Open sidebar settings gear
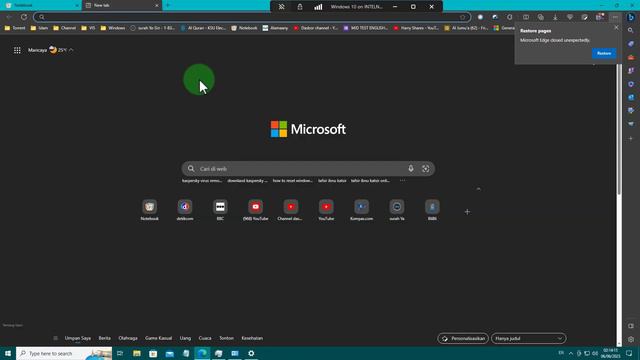 click(631, 339)
